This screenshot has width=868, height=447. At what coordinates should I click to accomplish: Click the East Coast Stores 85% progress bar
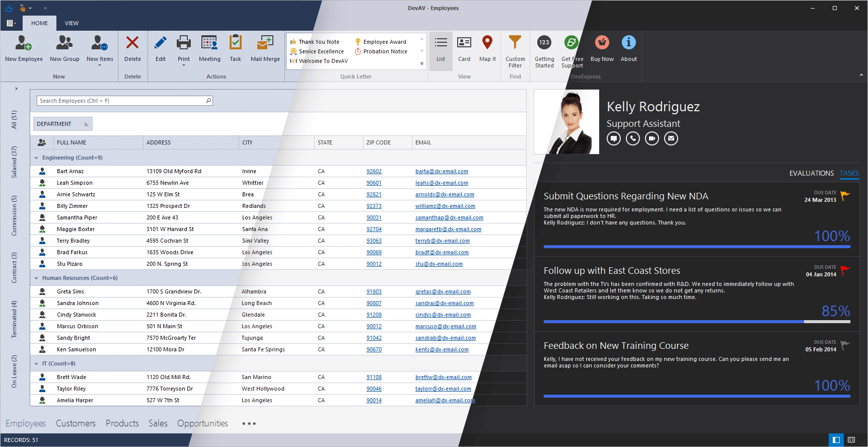[x=697, y=321]
